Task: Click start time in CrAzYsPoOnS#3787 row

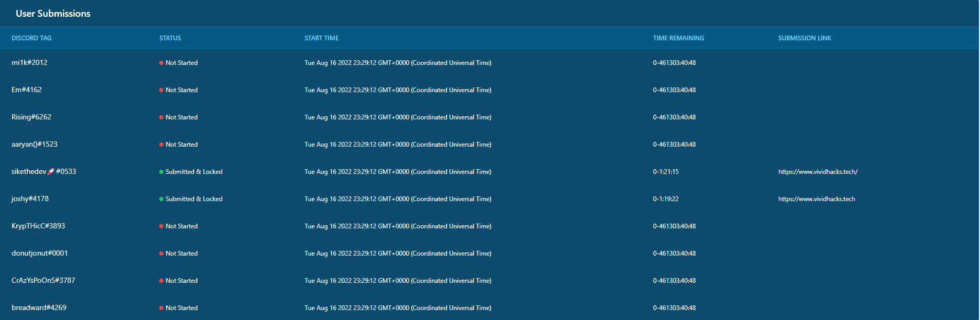Action: [x=398, y=281]
